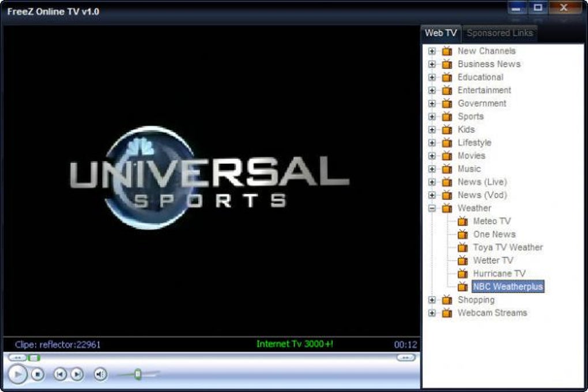Expand the News (Vod) category
The height and width of the screenshot is (392, 588).
coord(432,195)
